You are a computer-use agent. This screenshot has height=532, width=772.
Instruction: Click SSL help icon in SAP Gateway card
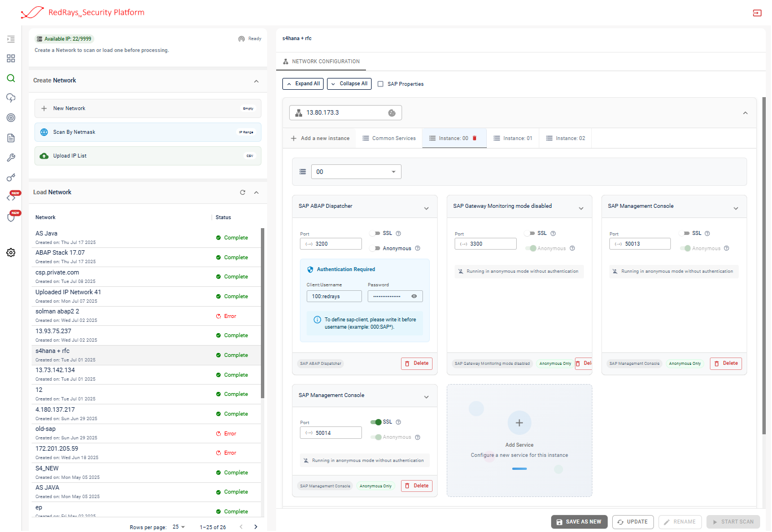pyautogui.click(x=553, y=233)
